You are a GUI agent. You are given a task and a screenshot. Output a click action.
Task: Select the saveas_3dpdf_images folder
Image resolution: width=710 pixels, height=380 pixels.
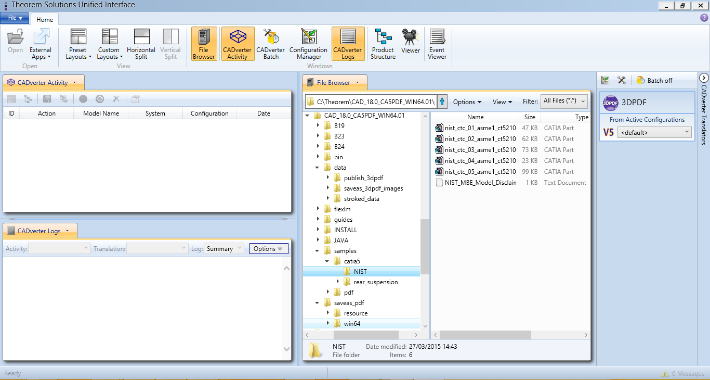[x=373, y=188]
